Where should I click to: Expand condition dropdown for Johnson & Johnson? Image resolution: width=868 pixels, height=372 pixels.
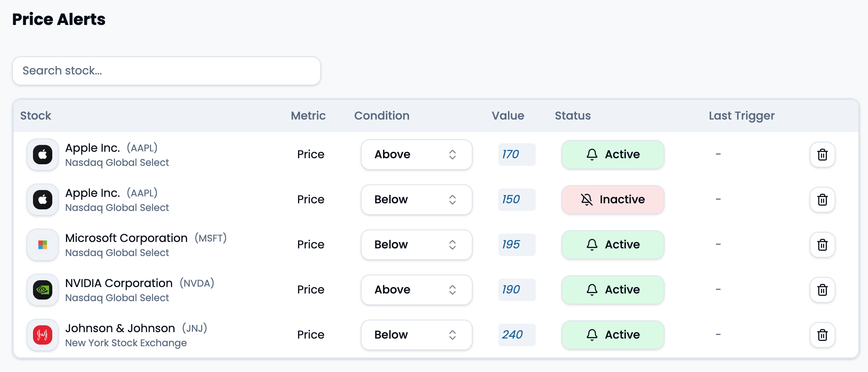[x=416, y=335]
